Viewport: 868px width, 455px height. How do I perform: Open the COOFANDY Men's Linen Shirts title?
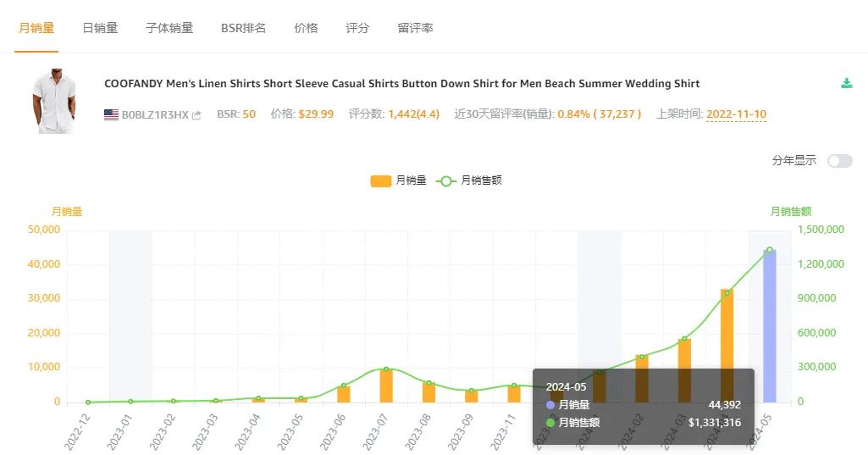coord(402,84)
